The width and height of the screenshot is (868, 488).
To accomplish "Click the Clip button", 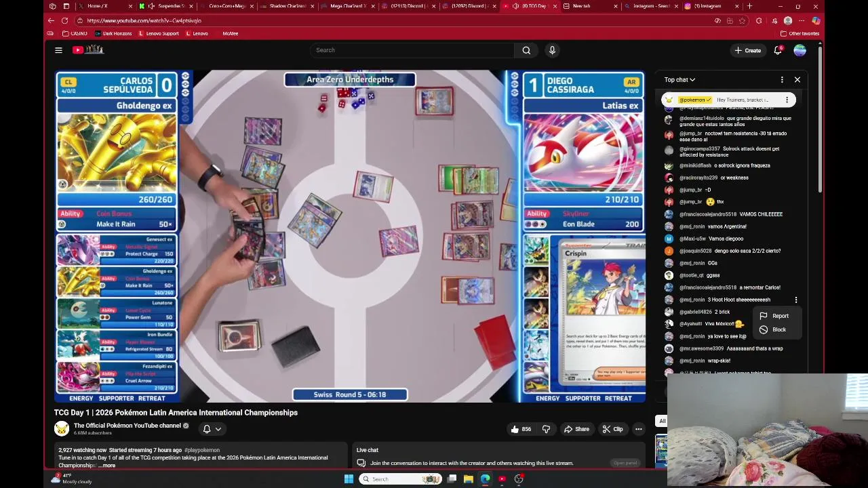I will [612, 429].
